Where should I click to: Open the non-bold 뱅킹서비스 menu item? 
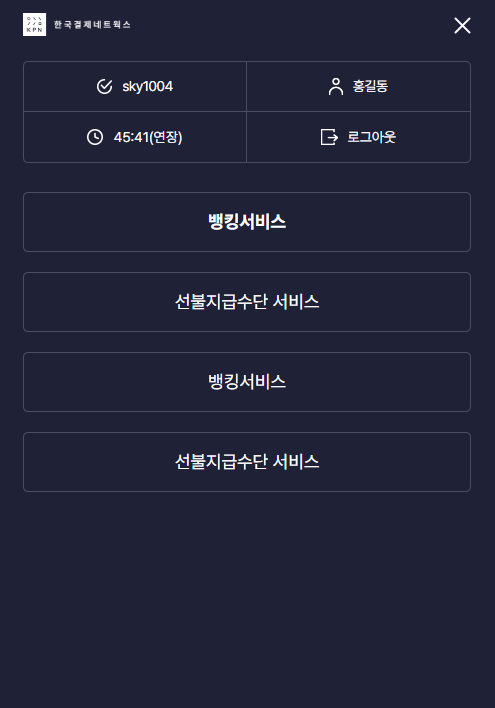point(247,382)
